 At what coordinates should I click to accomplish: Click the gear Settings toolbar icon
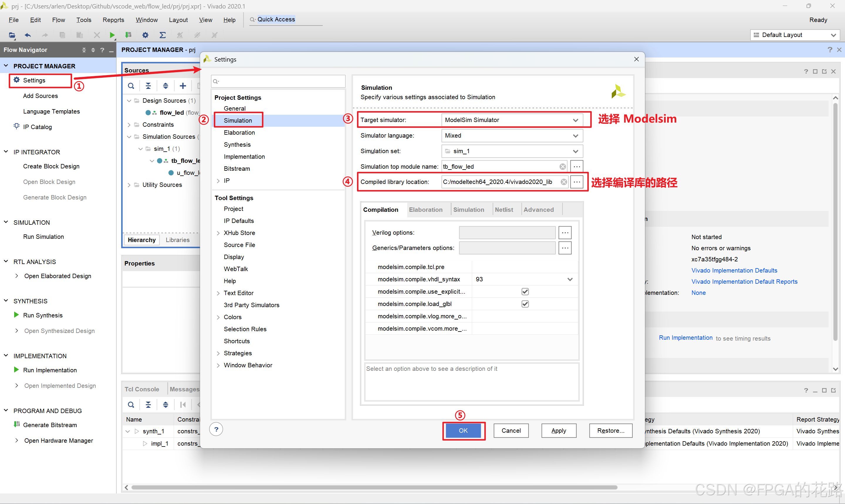(145, 35)
